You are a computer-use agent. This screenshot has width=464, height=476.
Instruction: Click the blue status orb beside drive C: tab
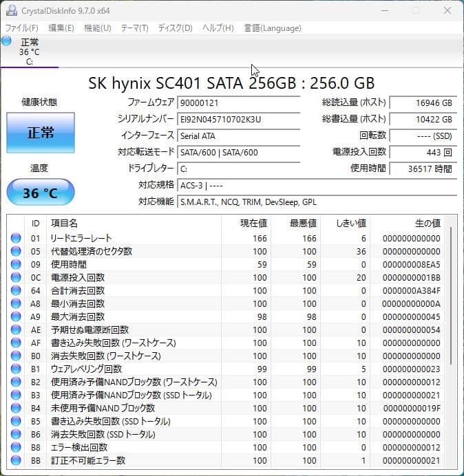6,41
